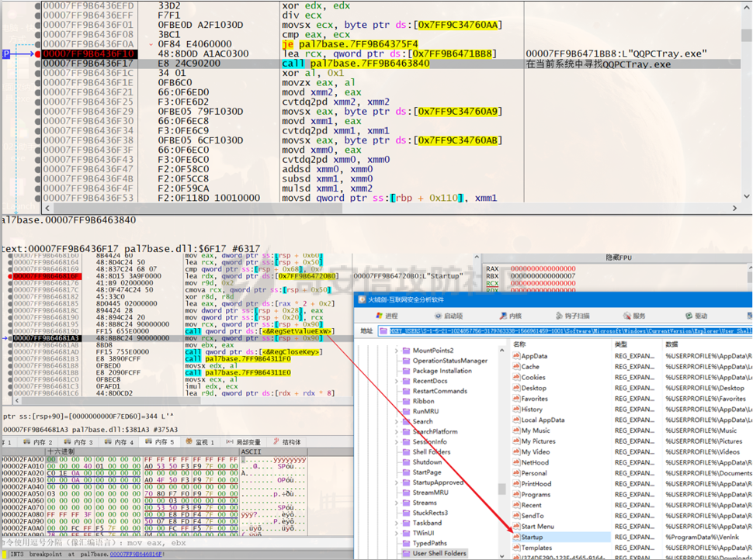
Task: Select the 驱动 (Drivers) toolbar icon
Action: click(689, 316)
